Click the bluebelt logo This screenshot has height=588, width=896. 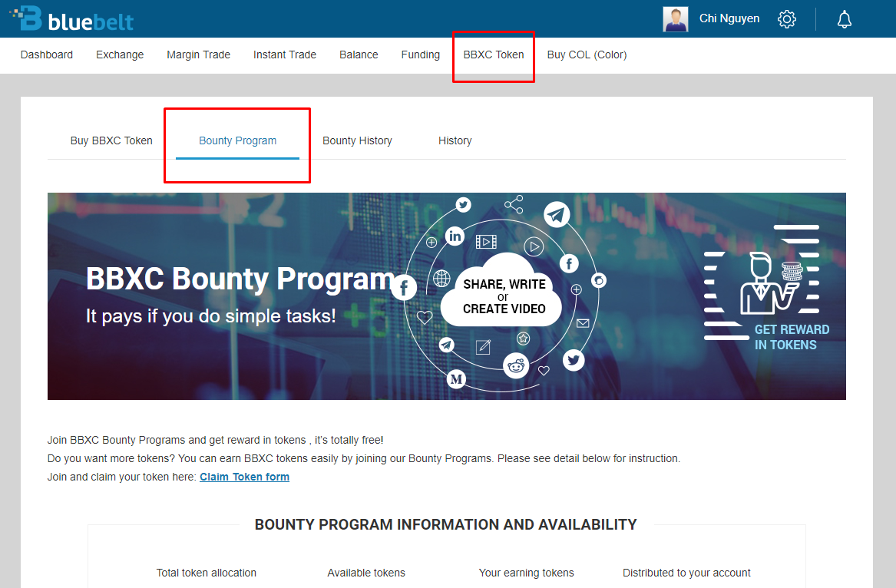72,18
